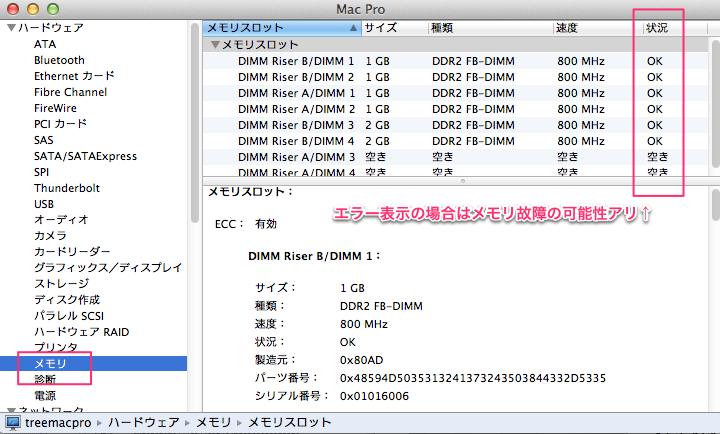Click the computer icon beside treemacpro
Image resolution: width=720 pixels, height=434 pixels.
[x=13, y=423]
